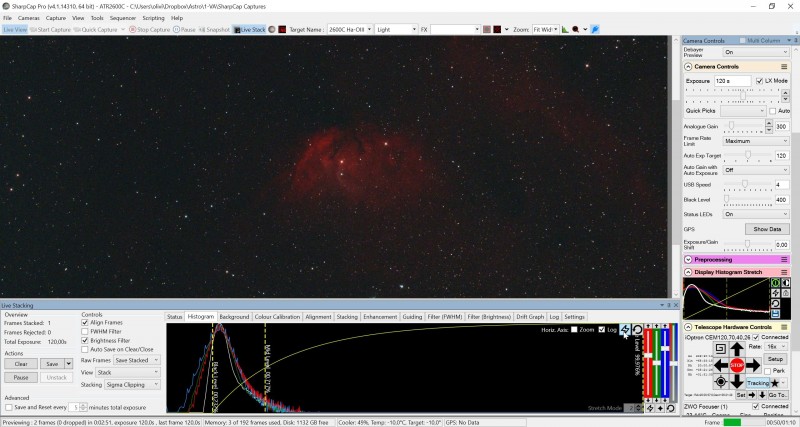800x427 pixels.
Task: Open the Cameras menu
Action: point(29,18)
